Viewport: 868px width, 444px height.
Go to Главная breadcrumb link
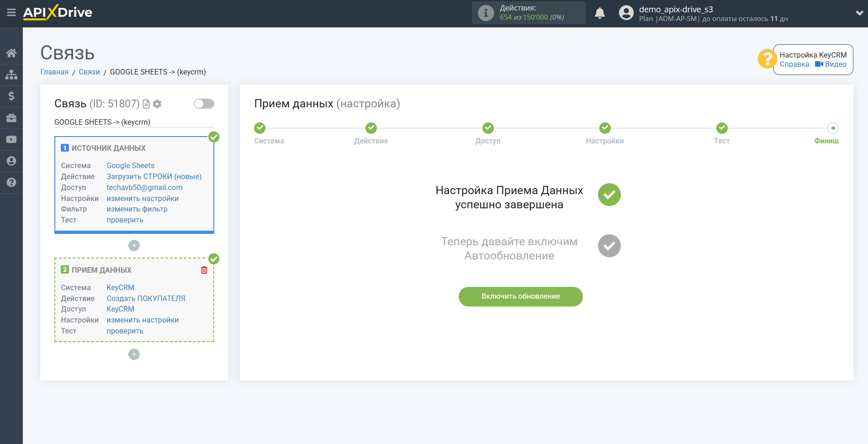coord(54,72)
